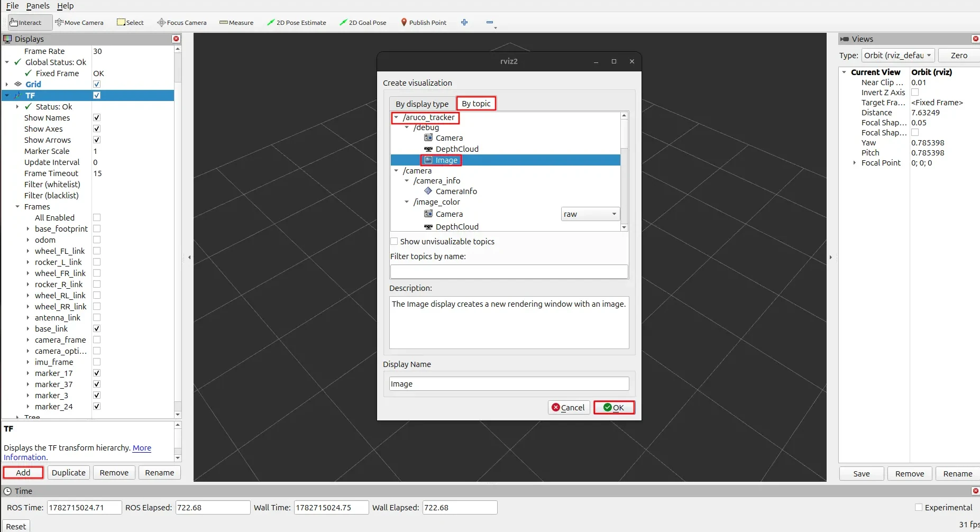Screen dimensions: 980x532
Task: Click the Zero view button
Action: point(959,56)
